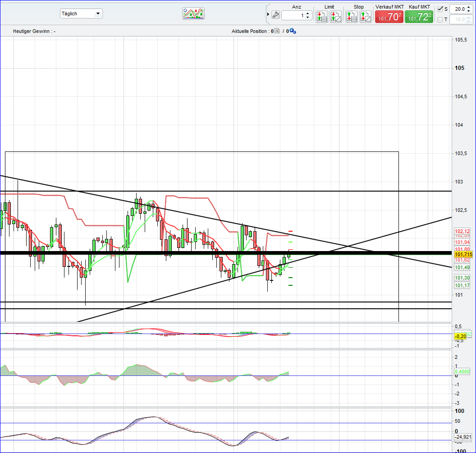Open the order settings wrench icon

click(x=275, y=14)
